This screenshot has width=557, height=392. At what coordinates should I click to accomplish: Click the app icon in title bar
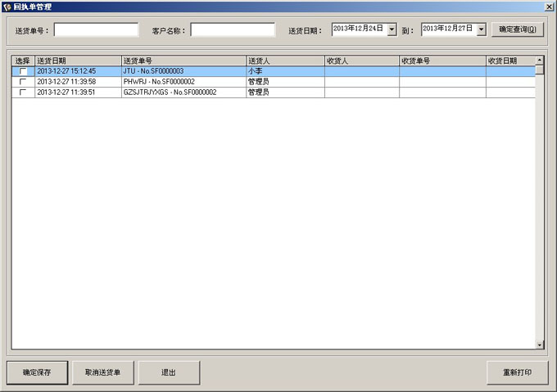pyautogui.click(x=7, y=6)
